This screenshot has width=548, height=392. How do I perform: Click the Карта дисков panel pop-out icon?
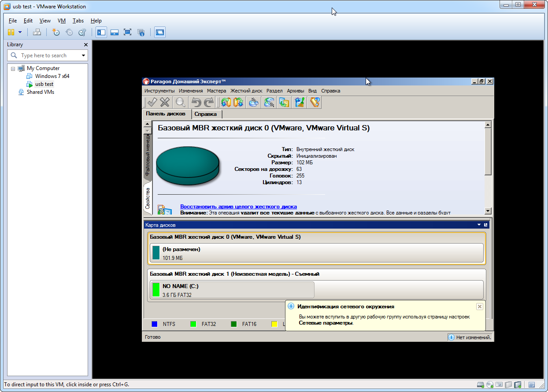[486, 225]
